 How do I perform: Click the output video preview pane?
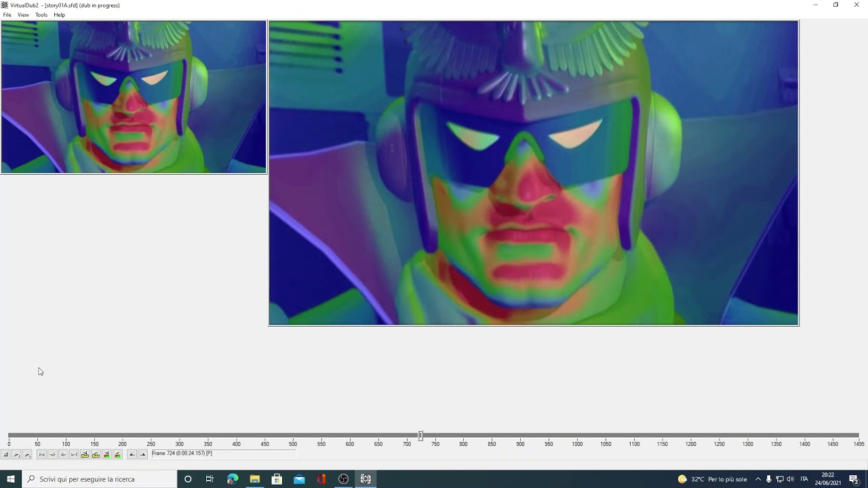tap(534, 173)
